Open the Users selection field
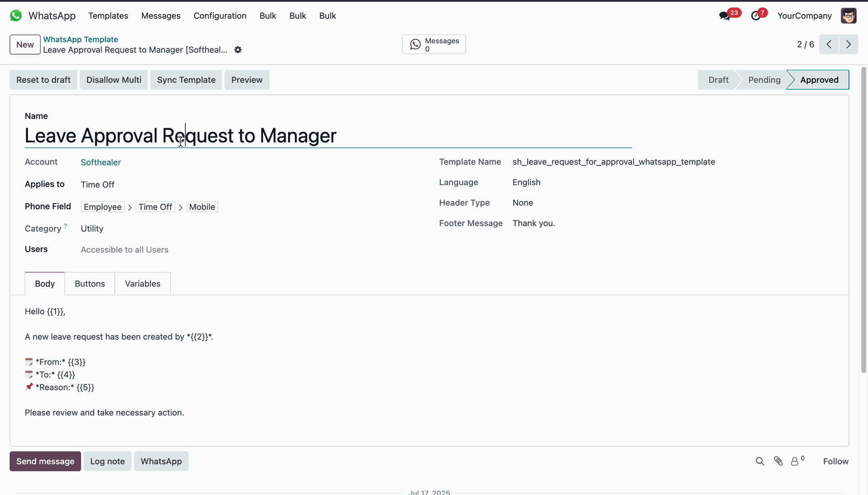868x495 pixels. tap(124, 250)
